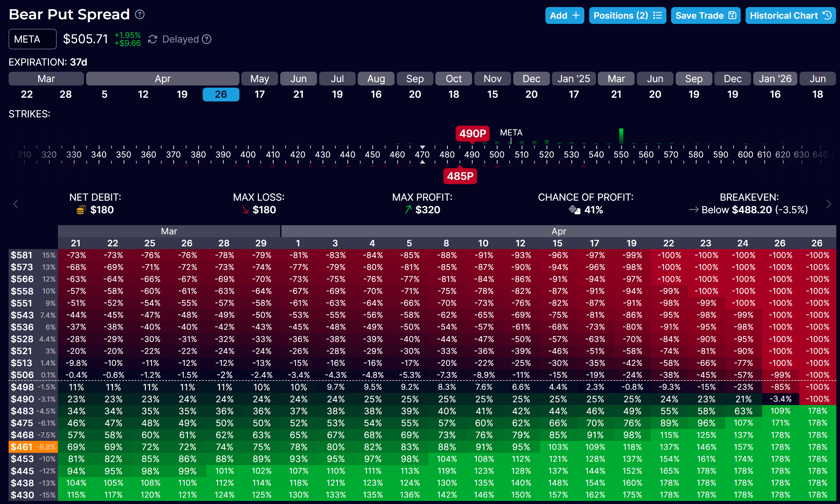
Task: Show previous stats with left chevron
Action: pos(16,204)
